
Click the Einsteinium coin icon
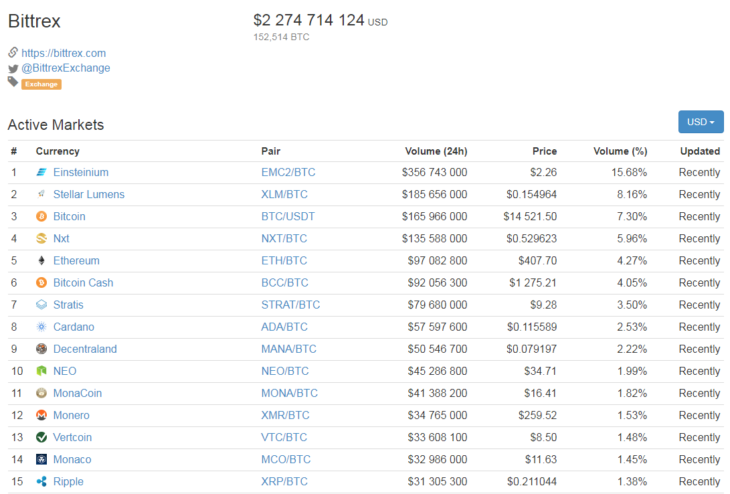(x=41, y=172)
